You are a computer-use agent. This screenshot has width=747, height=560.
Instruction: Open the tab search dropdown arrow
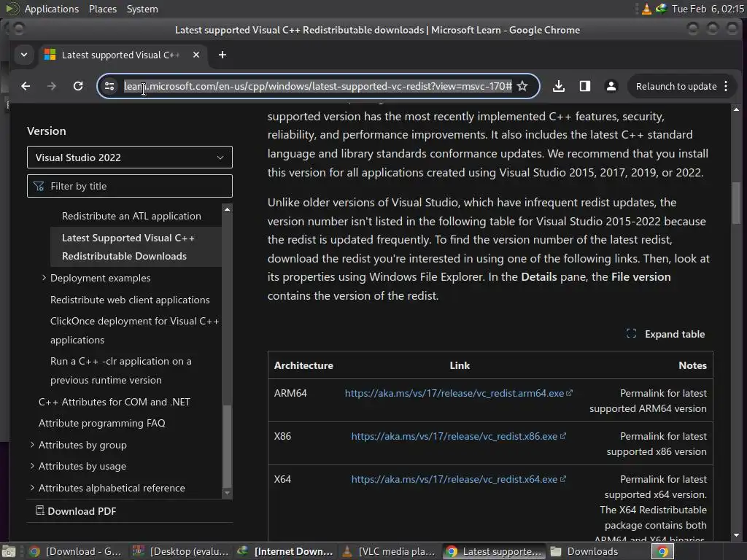click(x=24, y=55)
